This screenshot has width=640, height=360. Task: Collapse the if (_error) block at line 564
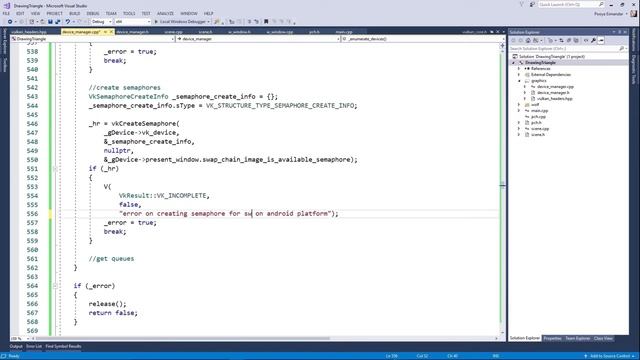pos(55,286)
